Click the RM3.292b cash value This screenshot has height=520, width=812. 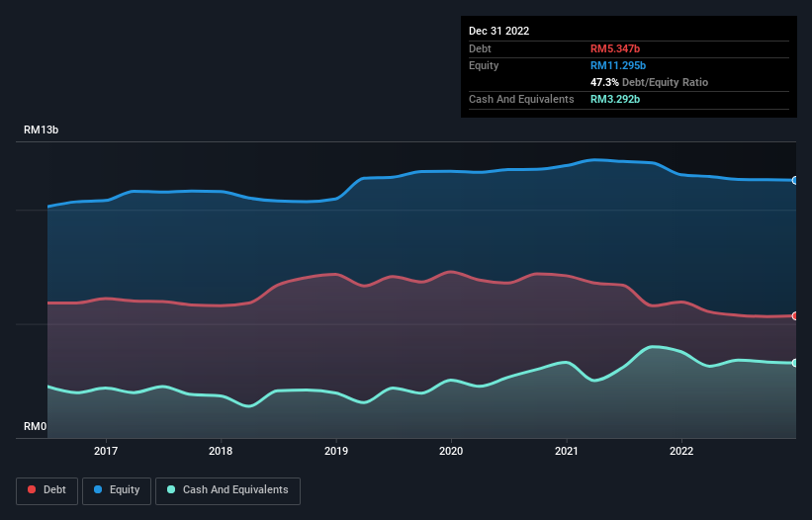[x=615, y=99]
